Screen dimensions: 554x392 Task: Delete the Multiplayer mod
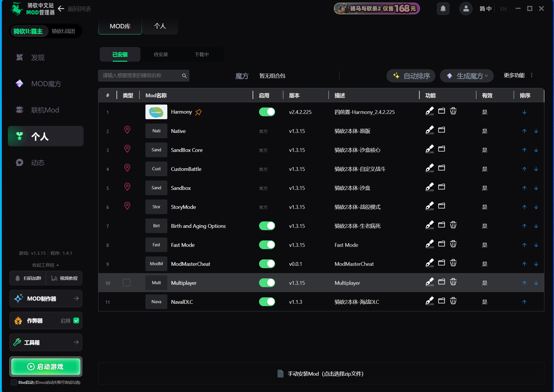(x=453, y=282)
